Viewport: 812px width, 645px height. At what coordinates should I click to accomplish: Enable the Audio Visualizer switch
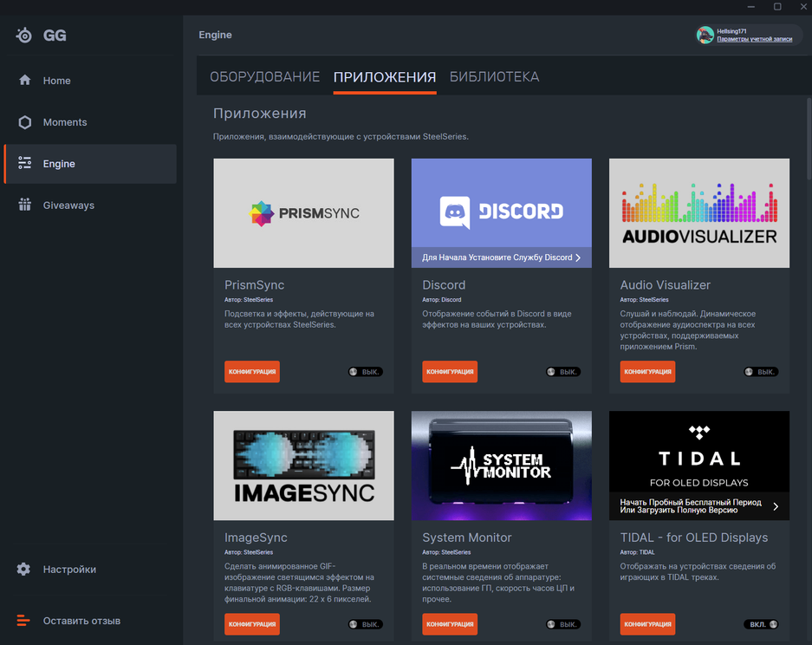761,371
